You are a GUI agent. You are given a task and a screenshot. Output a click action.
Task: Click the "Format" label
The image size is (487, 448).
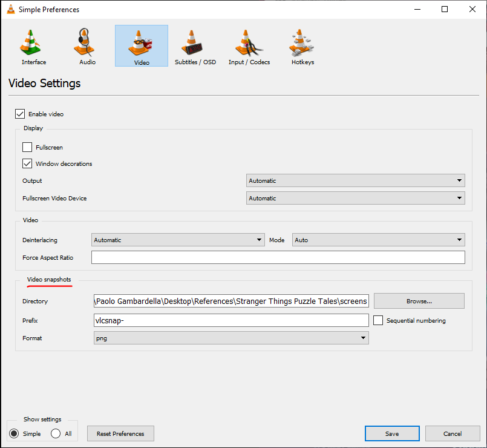tap(32, 338)
